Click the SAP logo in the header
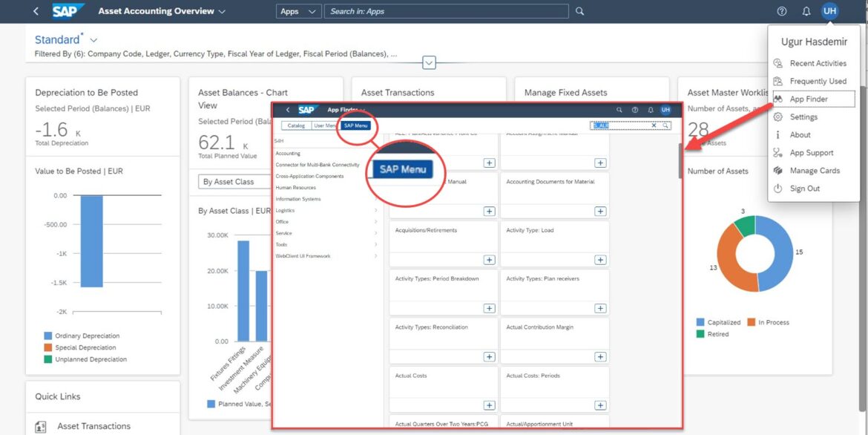This screenshot has height=435, width=868. point(68,11)
